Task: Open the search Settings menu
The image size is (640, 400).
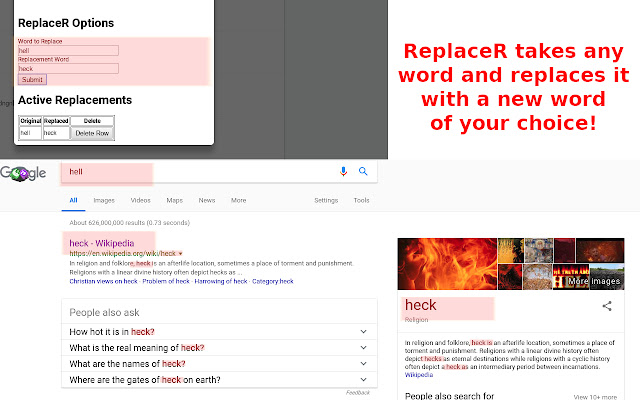Action: tap(326, 200)
